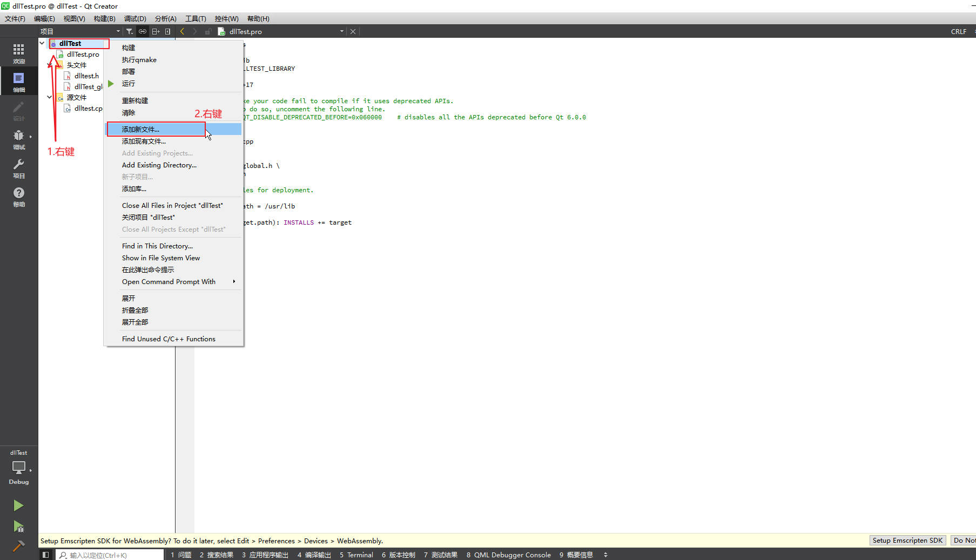This screenshot has width=976, height=560.
Task: Open the 项目 projects mode
Action: 18,167
